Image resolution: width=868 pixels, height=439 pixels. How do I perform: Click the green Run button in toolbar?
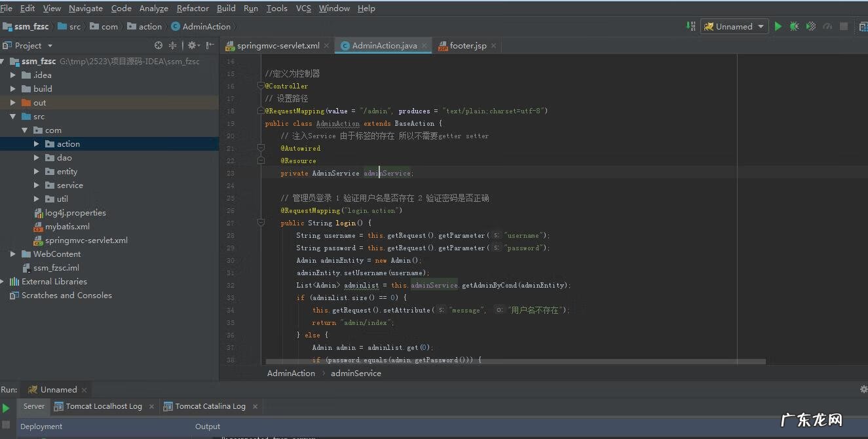pyautogui.click(x=778, y=27)
